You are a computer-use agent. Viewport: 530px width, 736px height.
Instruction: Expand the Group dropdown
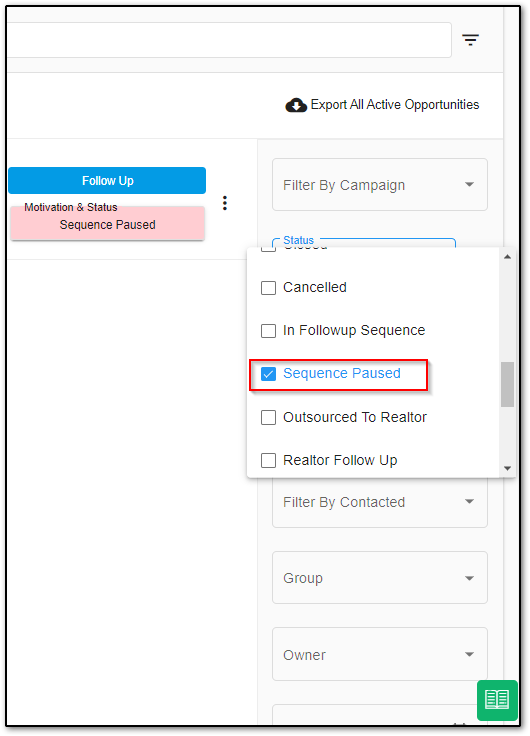pos(380,578)
